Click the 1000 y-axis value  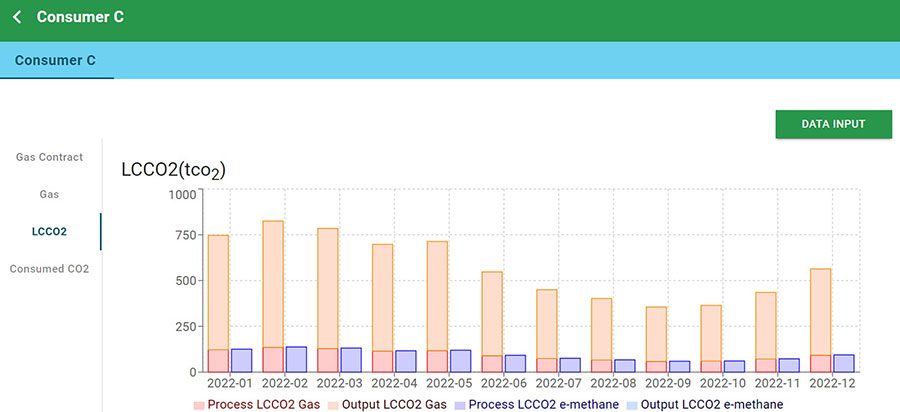click(x=183, y=194)
